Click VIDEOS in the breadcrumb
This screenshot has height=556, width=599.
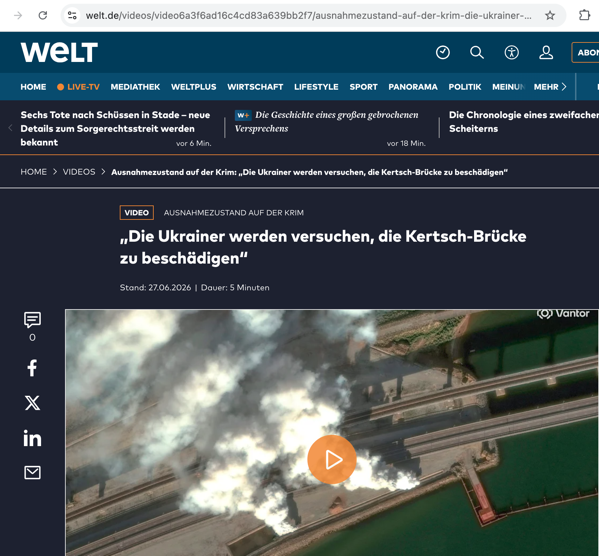[79, 172]
